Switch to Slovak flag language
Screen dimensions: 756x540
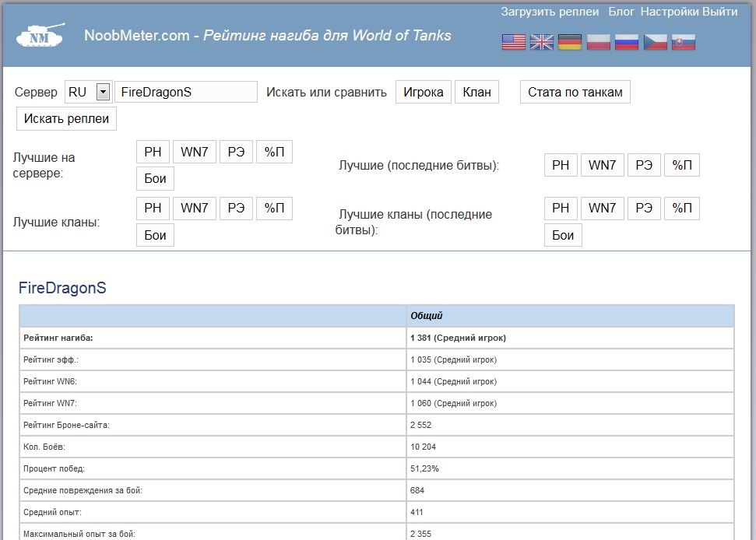point(683,42)
